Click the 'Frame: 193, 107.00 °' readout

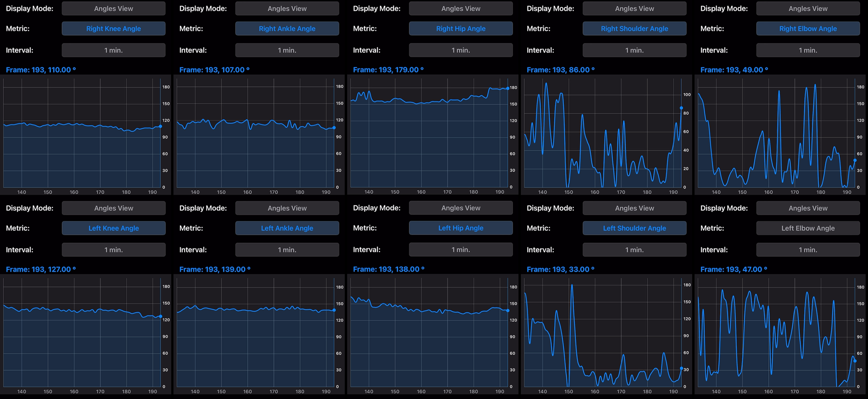coord(214,70)
